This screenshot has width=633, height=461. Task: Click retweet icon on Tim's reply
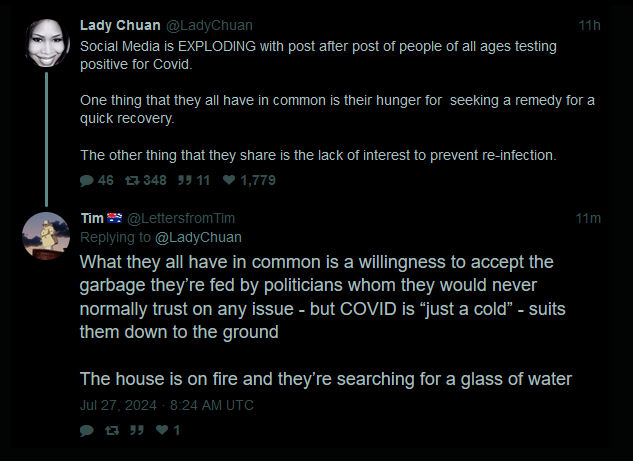point(112,430)
